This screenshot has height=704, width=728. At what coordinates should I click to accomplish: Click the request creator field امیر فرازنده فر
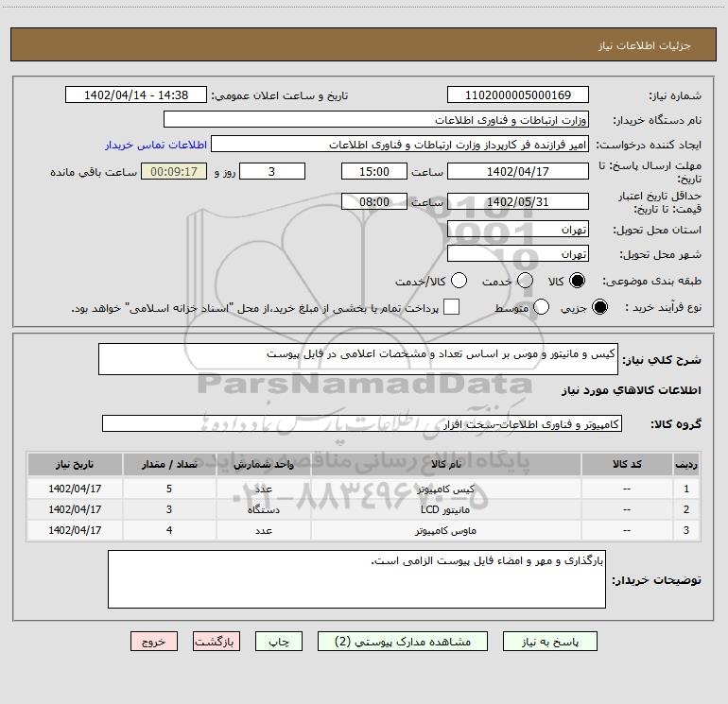[400, 144]
